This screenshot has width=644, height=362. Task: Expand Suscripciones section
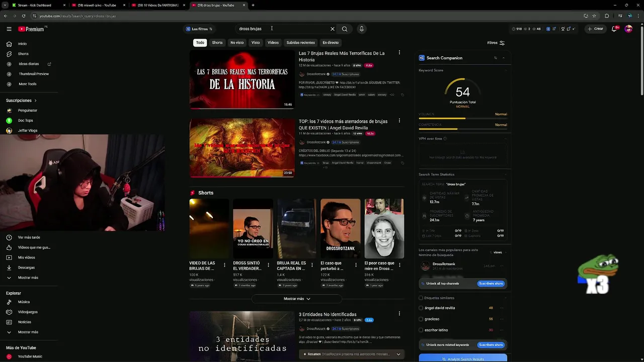[x=21, y=101]
